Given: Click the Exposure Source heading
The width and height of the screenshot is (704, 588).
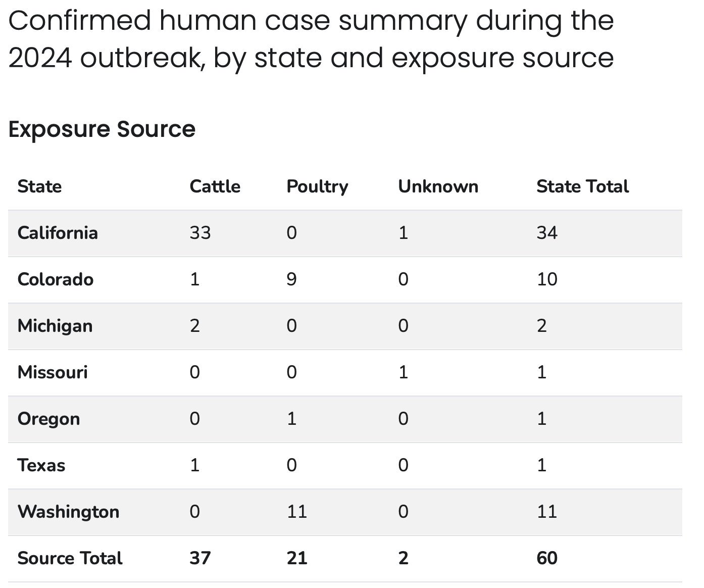Looking at the screenshot, I should (102, 129).
